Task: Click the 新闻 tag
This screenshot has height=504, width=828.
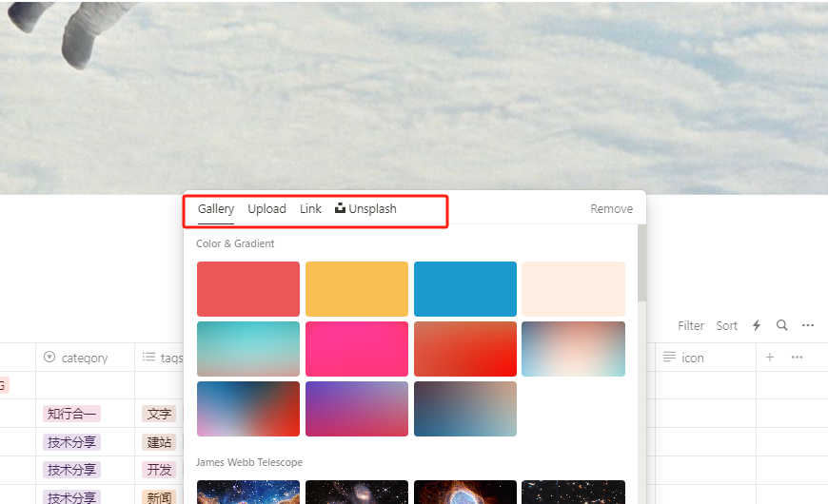Action: [159, 497]
